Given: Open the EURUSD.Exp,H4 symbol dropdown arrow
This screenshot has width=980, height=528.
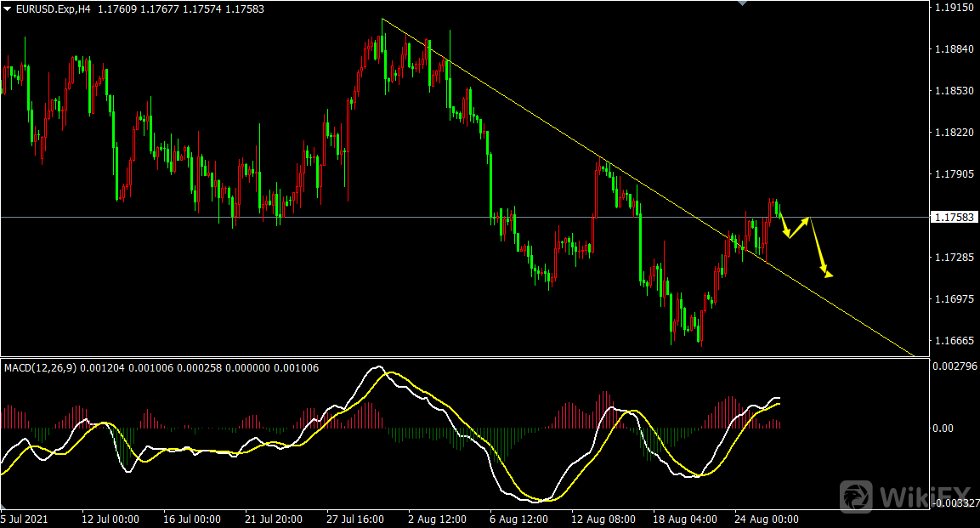Looking at the screenshot, I should (x=6, y=9).
